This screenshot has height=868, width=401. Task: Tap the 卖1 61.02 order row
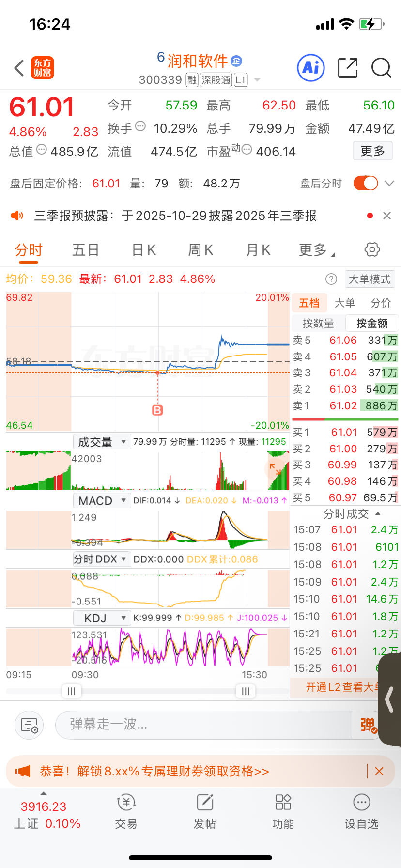tap(345, 405)
